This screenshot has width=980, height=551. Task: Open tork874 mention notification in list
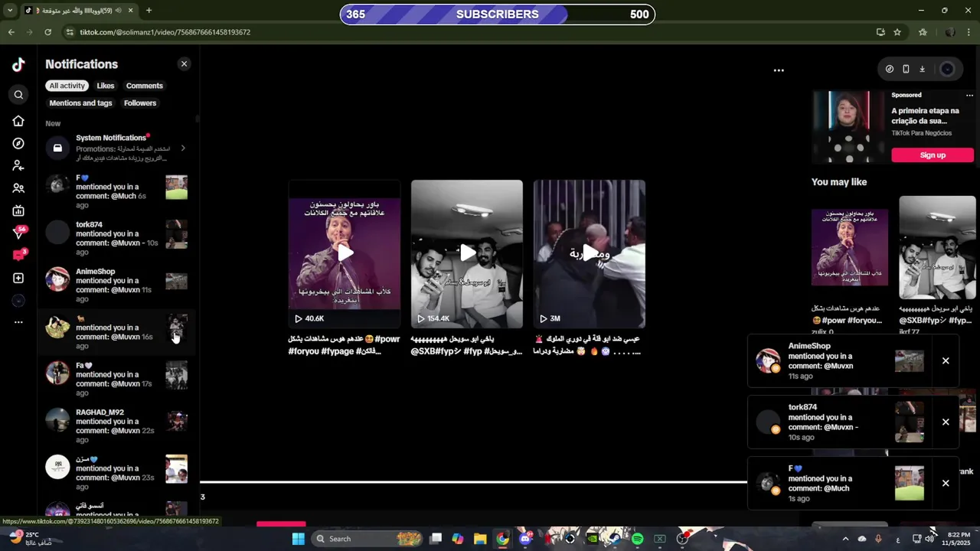tap(116, 238)
